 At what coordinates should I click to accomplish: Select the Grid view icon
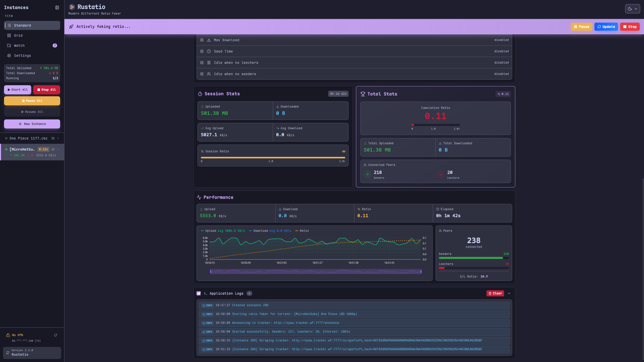click(x=9, y=35)
